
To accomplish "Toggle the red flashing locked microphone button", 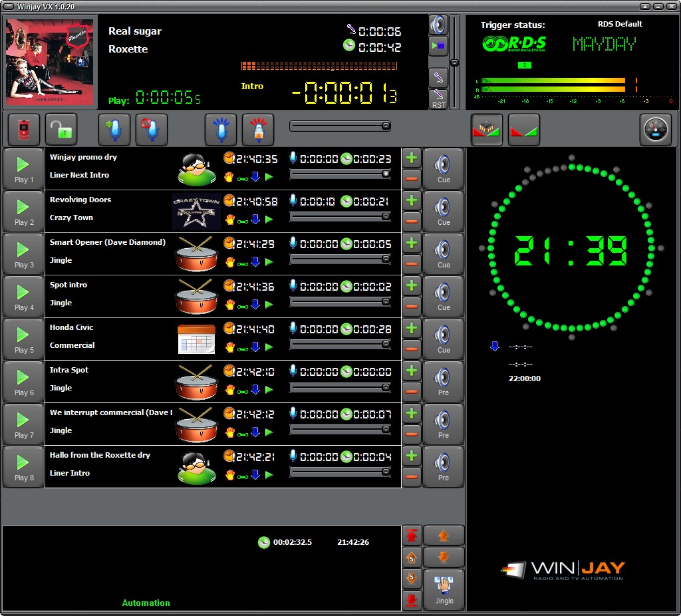I will click(258, 130).
